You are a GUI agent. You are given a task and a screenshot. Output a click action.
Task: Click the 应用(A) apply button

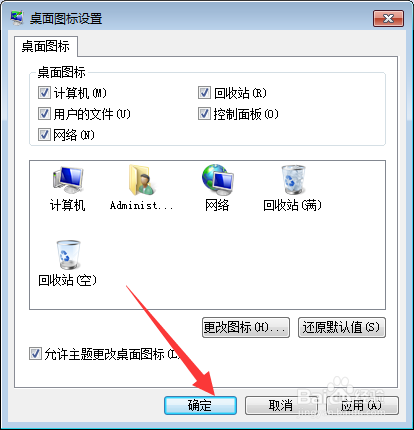(x=362, y=405)
